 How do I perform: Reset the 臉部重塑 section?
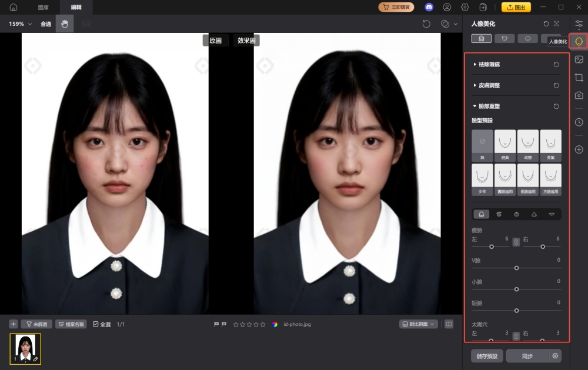point(556,106)
